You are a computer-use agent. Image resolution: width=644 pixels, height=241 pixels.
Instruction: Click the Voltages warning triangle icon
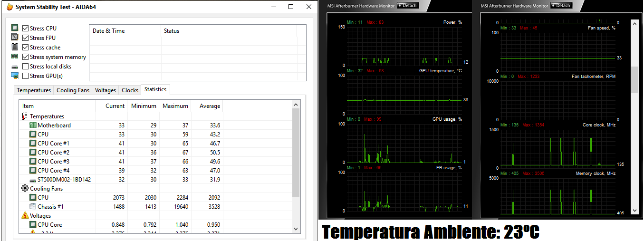pyautogui.click(x=25, y=216)
